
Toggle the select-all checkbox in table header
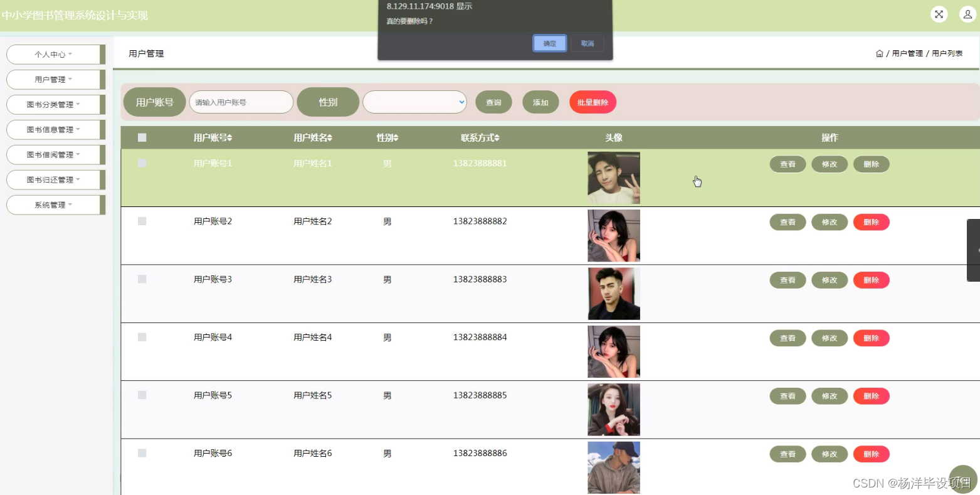[x=141, y=137]
